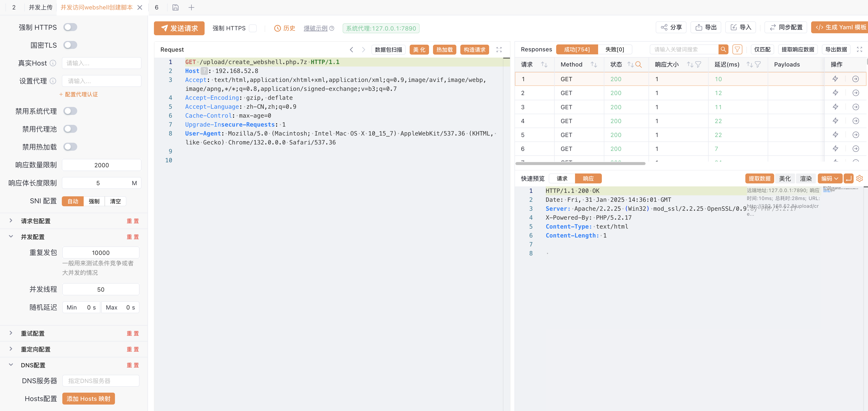Open the 爆破示例 link

(x=315, y=28)
